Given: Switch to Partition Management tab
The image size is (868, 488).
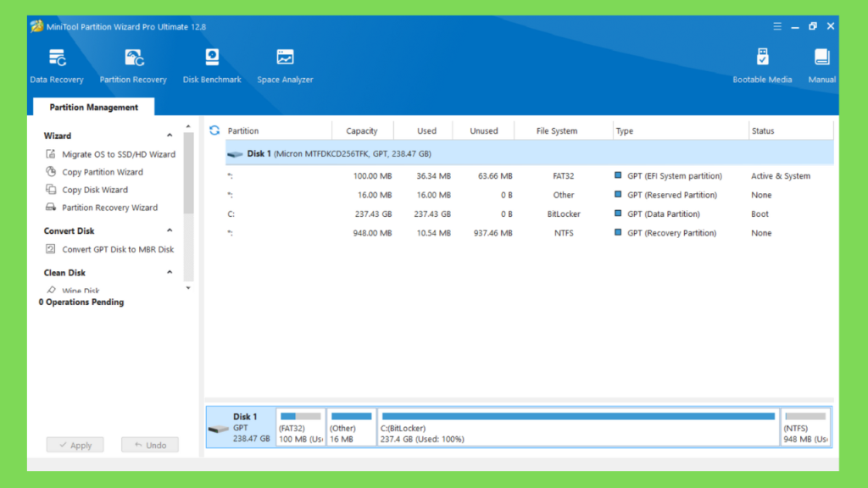Looking at the screenshot, I should pyautogui.click(x=93, y=107).
